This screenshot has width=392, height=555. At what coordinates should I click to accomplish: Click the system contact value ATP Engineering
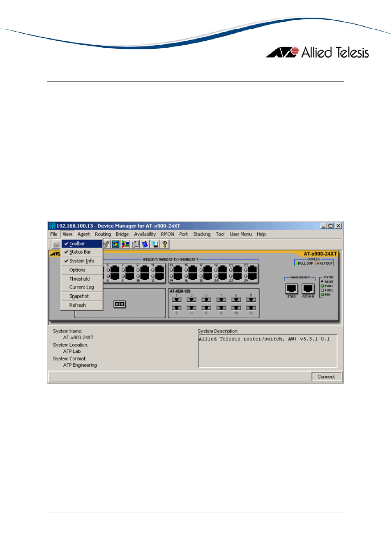point(80,365)
